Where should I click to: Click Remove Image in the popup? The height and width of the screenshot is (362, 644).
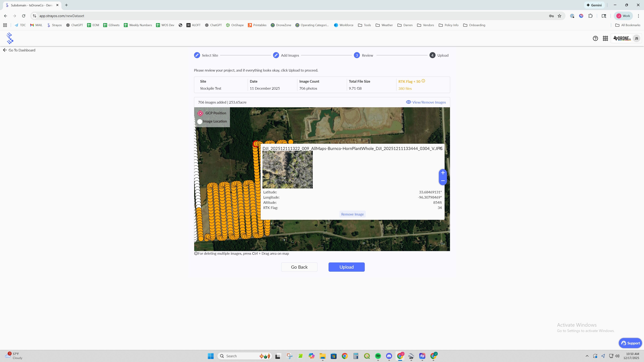[x=353, y=214]
